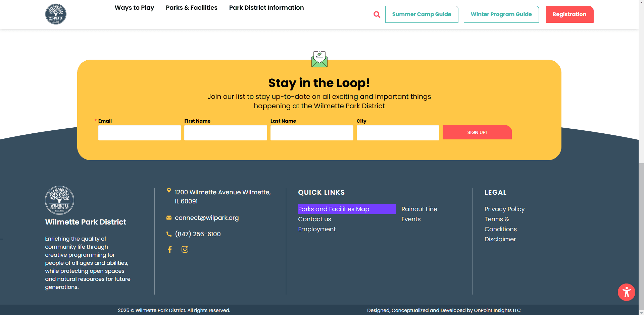Open the Instagram profile icon
The image size is (644, 315).
[x=185, y=249]
